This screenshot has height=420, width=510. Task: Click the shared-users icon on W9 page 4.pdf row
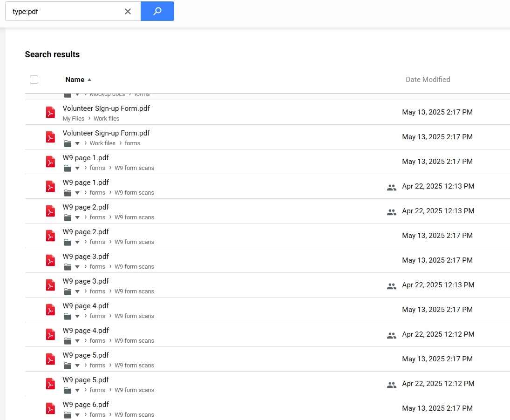[392, 334]
